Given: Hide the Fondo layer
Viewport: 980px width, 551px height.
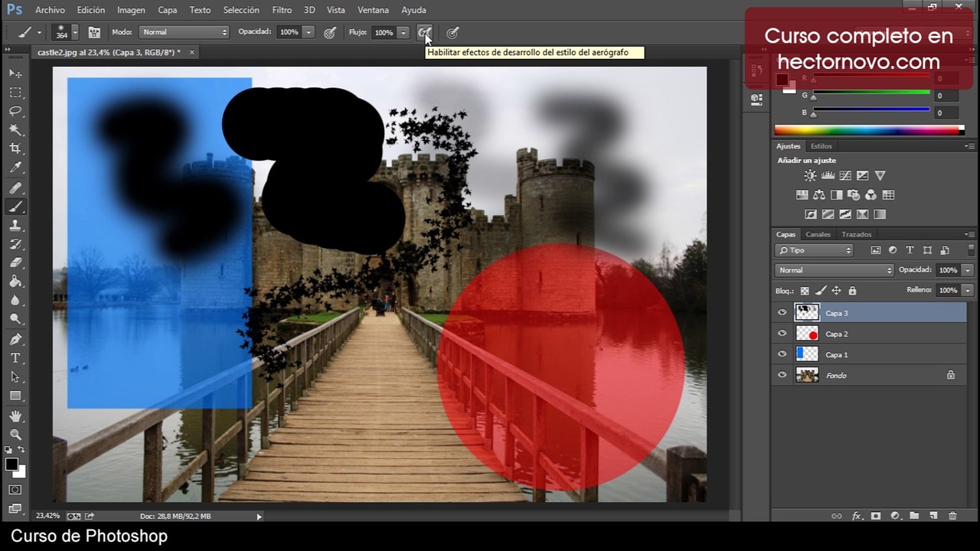Looking at the screenshot, I should click(x=782, y=375).
